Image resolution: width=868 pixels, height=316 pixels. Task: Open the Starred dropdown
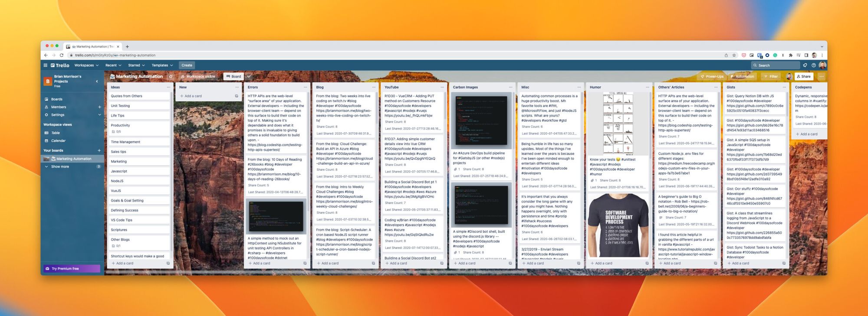pos(136,65)
